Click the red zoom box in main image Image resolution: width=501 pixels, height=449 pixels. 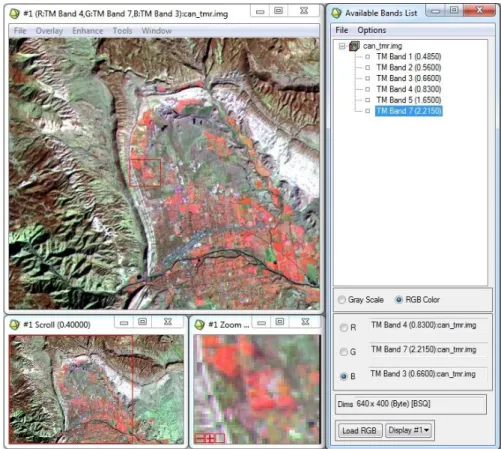[145, 172]
